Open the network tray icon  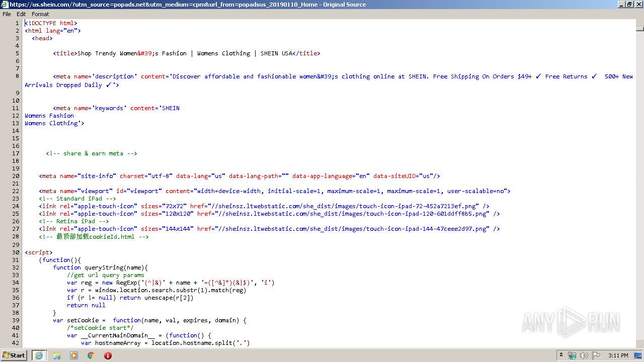[572, 355]
